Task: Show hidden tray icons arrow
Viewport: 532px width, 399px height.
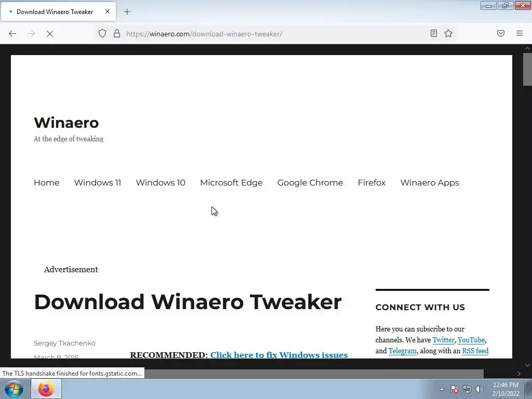Action: pyautogui.click(x=442, y=389)
